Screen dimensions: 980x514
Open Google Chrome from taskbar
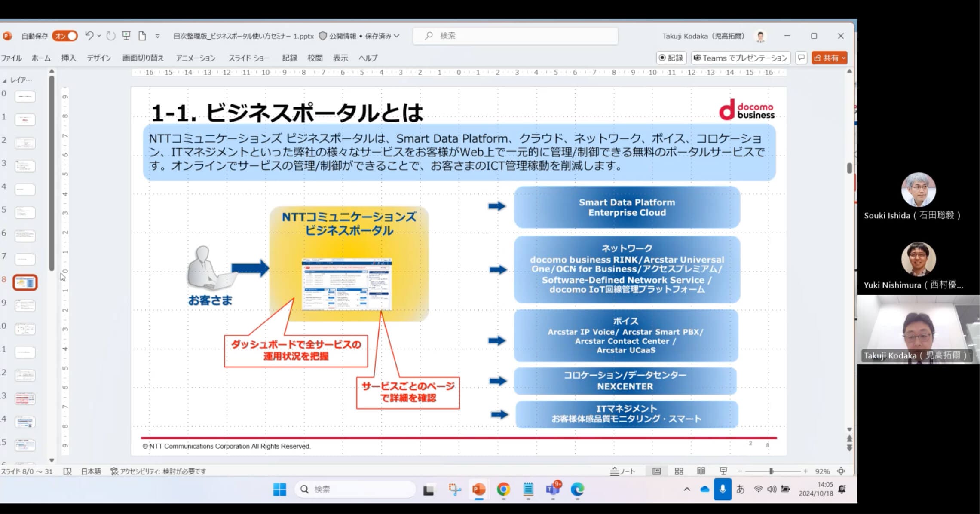(x=503, y=490)
